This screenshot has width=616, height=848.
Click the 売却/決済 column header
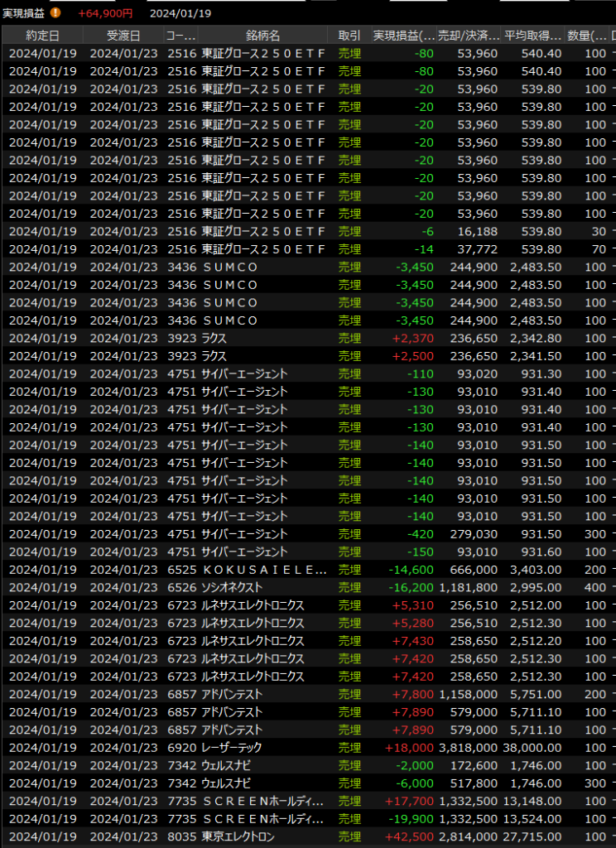tap(469, 35)
